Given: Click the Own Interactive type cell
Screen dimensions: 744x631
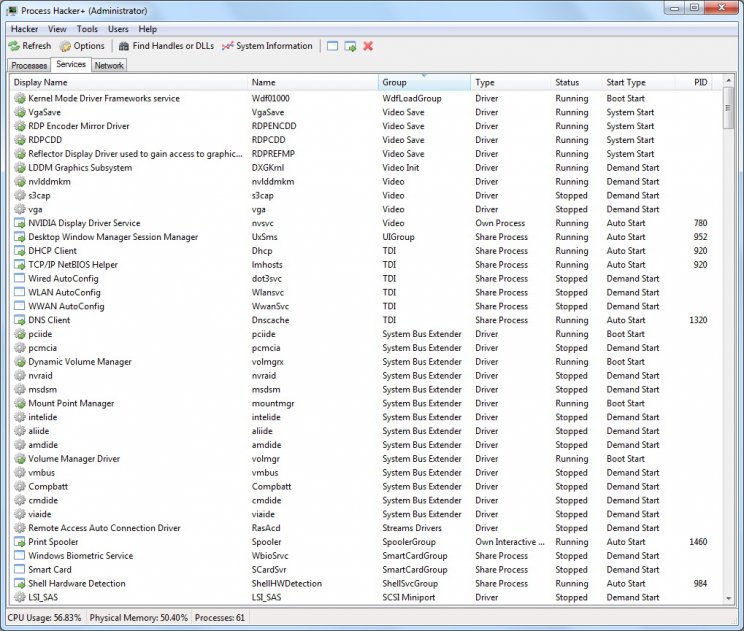Looking at the screenshot, I should coord(510,542).
